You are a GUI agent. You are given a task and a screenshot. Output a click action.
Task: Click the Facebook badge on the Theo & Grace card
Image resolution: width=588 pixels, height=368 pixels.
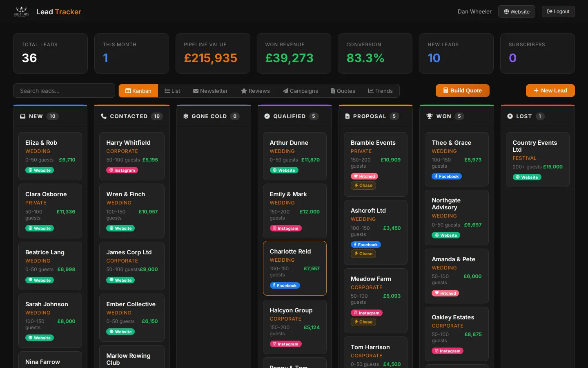[447, 176]
